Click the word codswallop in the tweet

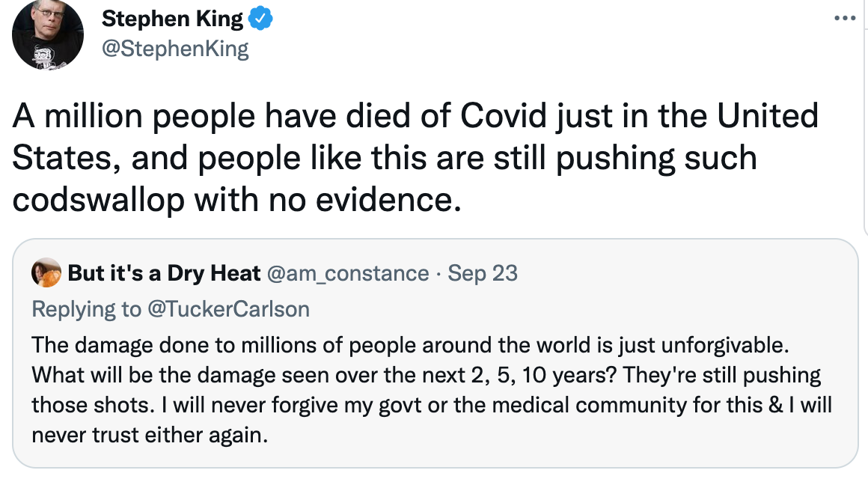pyautogui.click(x=99, y=200)
